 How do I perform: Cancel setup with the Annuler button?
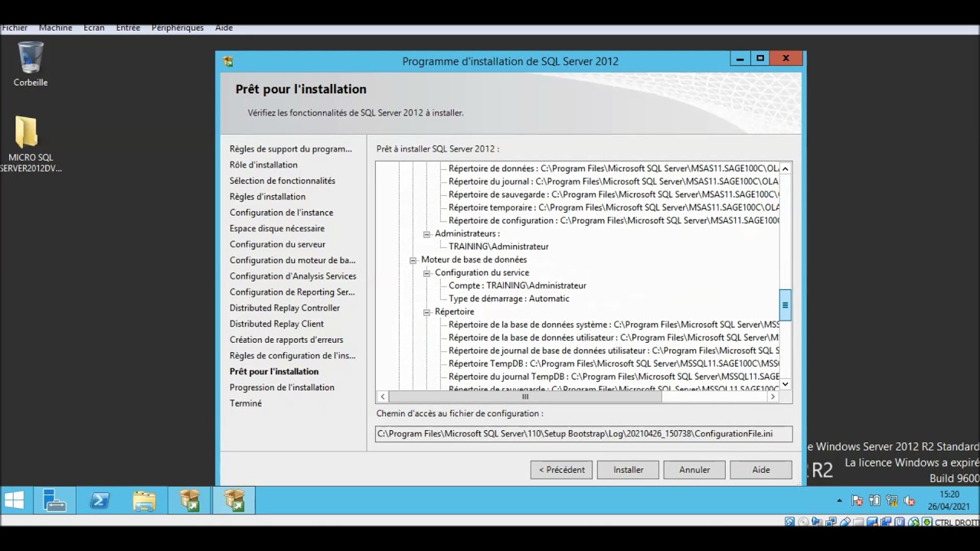coord(694,470)
